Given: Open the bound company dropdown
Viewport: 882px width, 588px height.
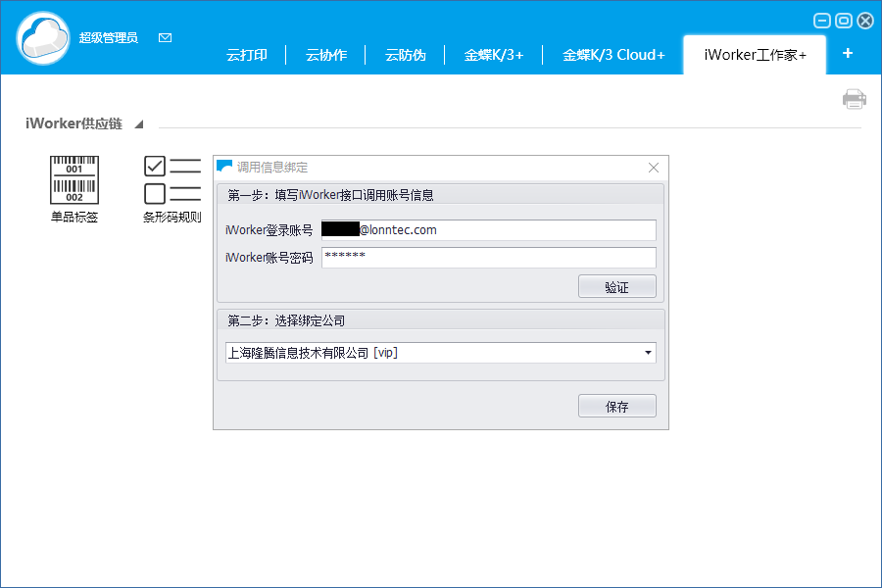Looking at the screenshot, I should tap(648, 353).
